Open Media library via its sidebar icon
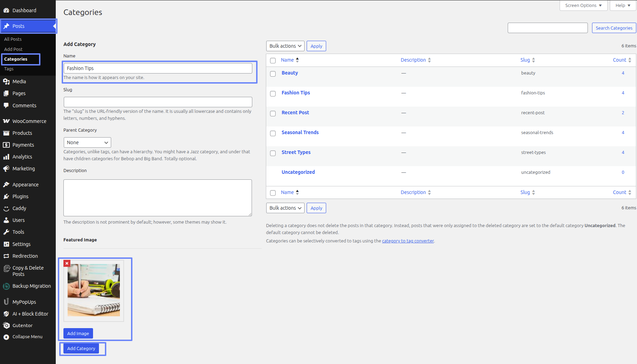The height and width of the screenshot is (364, 637). click(x=6, y=82)
